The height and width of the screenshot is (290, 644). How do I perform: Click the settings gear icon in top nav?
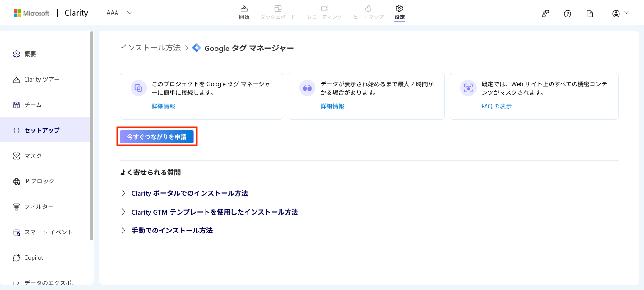tap(399, 8)
